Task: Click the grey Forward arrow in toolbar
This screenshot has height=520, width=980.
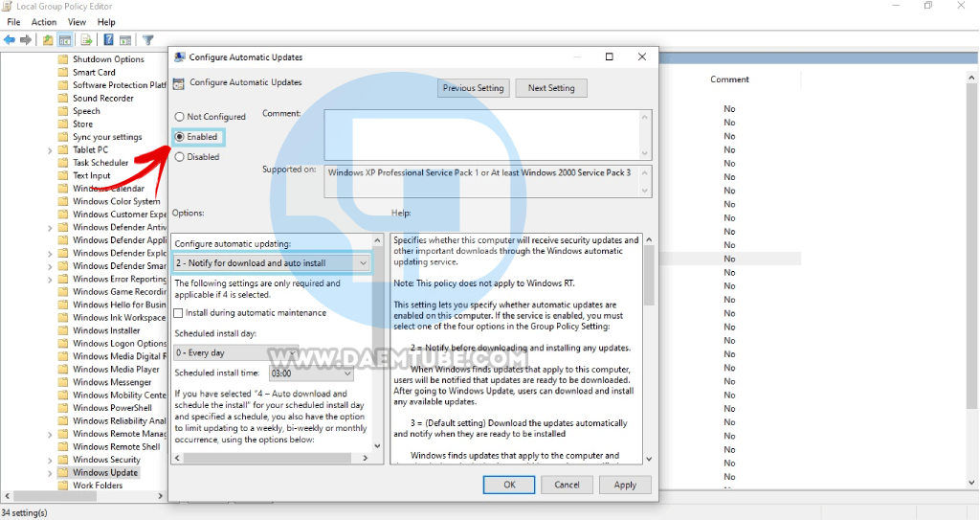Action: click(x=26, y=40)
